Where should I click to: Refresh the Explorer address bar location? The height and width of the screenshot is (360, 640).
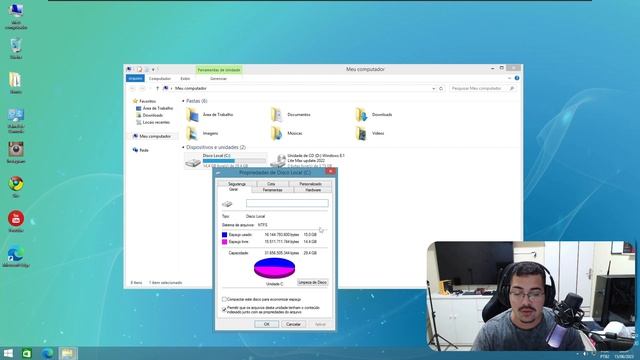tap(441, 88)
